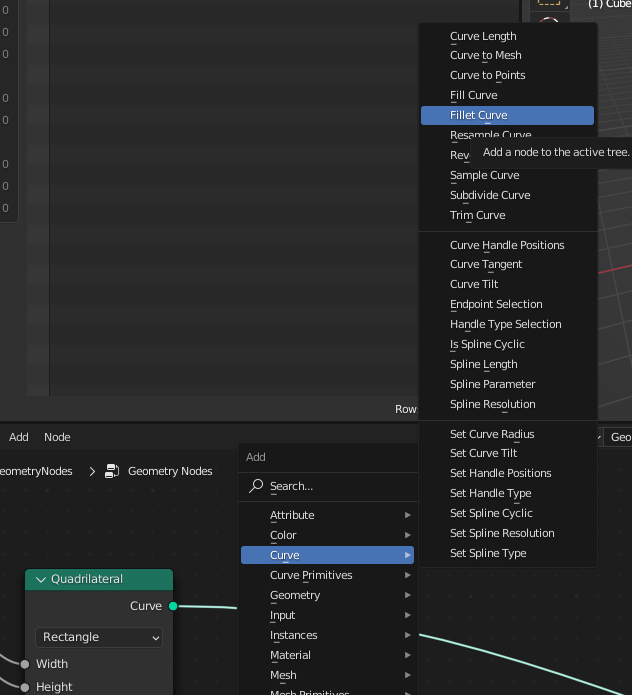Choose Set Curve Tilt entry
The width and height of the screenshot is (632, 695).
click(x=507, y=453)
